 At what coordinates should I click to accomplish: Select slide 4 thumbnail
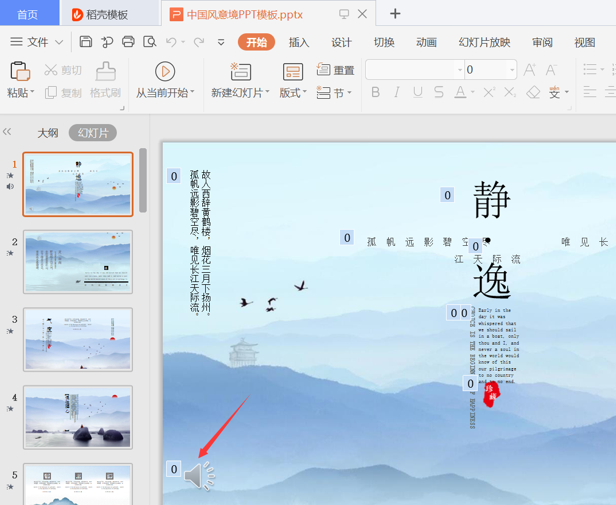pyautogui.click(x=78, y=417)
